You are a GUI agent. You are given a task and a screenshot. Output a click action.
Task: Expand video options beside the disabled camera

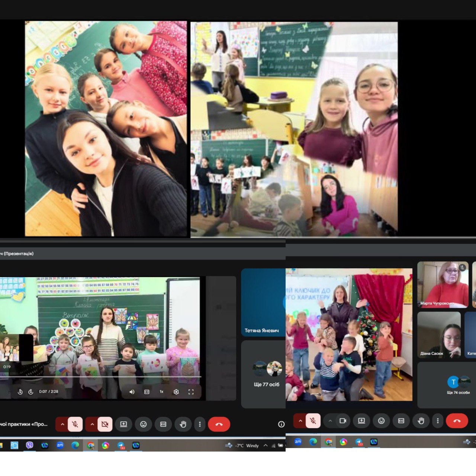92,424
